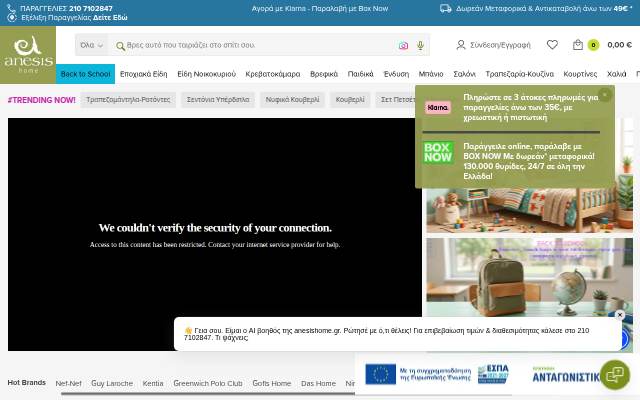Select Κουβερλί trending tag
Viewport: 640px width, 400px height.
pyautogui.click(x=350, y=100)
